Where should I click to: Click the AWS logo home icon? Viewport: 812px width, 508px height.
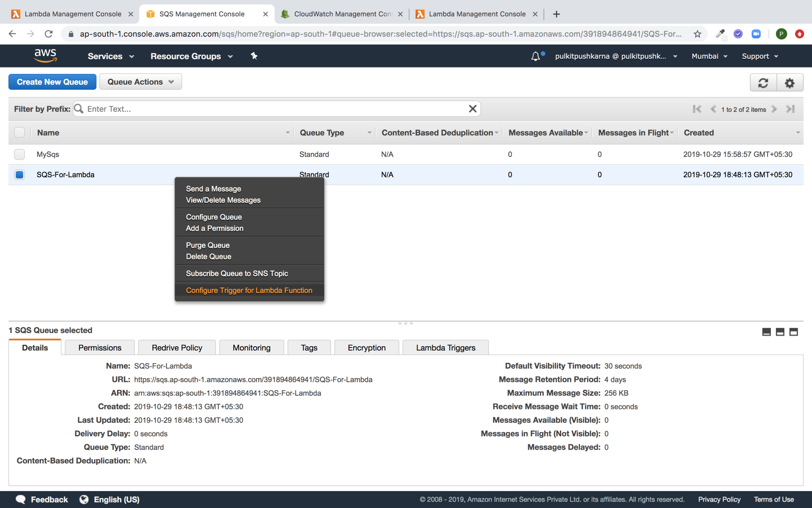click(x=45, y=56)
